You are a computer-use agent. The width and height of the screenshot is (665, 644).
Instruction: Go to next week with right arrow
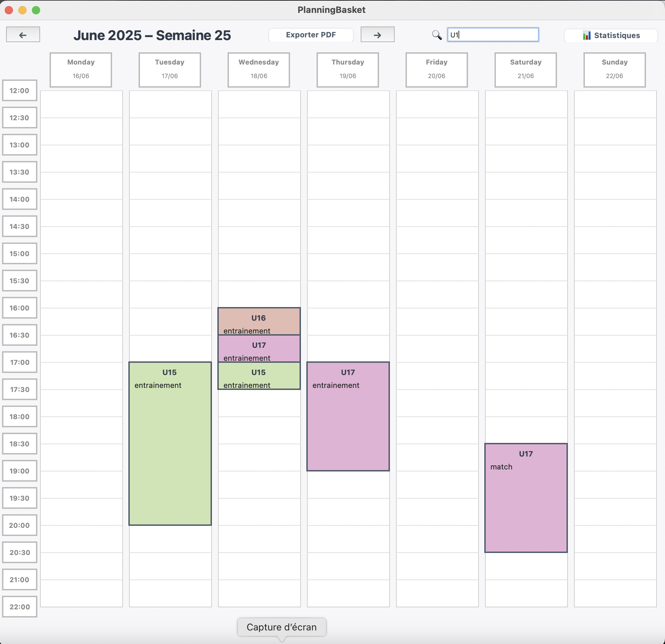(377, 35)
